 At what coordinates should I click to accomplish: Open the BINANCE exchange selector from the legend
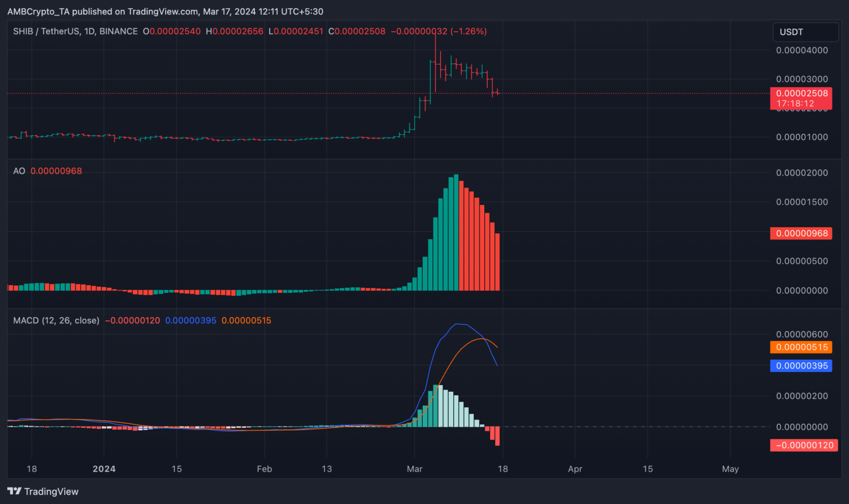pos(118,32)
